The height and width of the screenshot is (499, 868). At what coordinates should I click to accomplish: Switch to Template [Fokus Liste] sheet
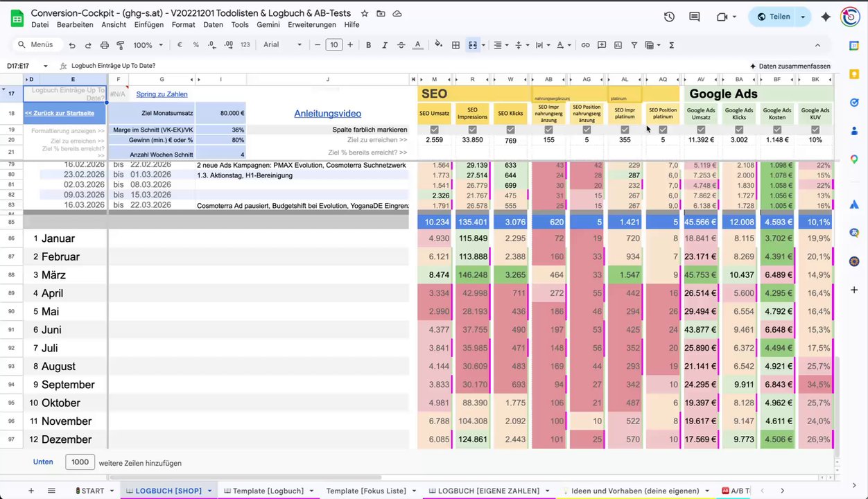(366, 491)
